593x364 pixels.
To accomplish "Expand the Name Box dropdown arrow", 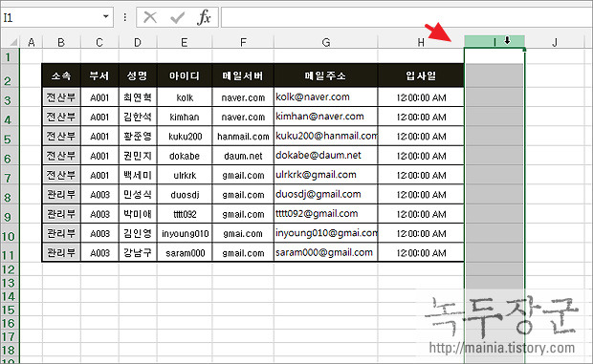I will (106, 16).
